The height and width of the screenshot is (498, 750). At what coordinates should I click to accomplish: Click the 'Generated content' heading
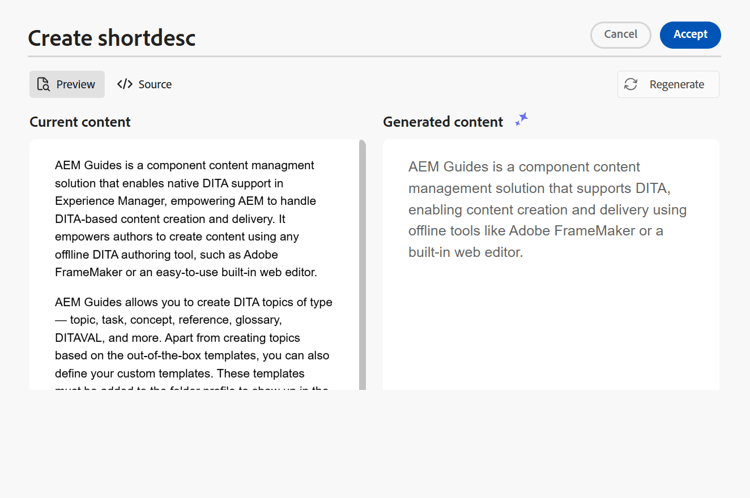click(x=443, y=122)
